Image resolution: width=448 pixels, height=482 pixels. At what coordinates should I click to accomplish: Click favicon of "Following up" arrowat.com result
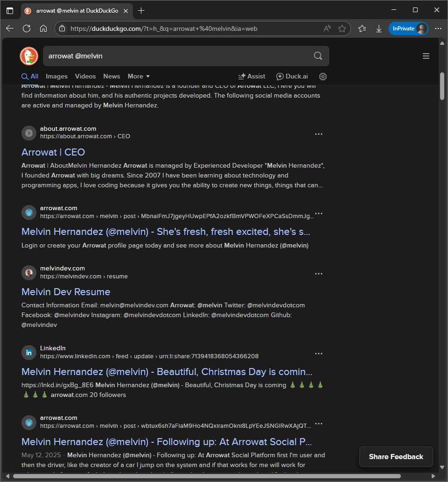(x=29, y=423)
